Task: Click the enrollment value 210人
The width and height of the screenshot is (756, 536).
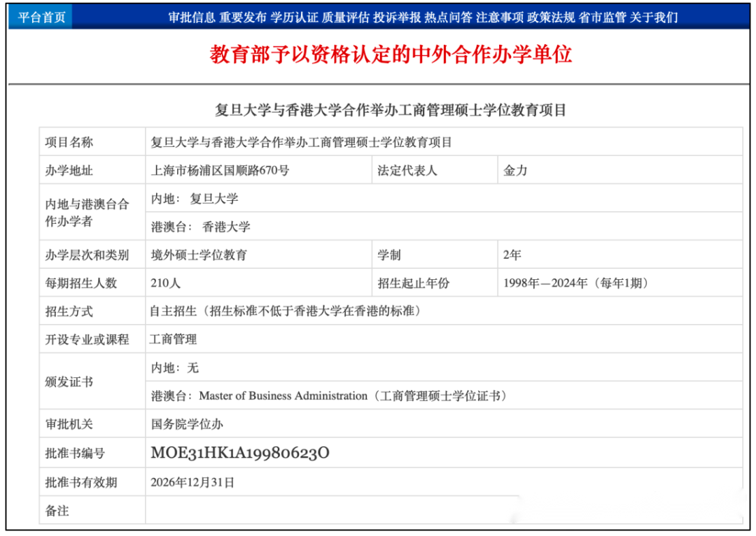Action: click(x=165, y=283)
